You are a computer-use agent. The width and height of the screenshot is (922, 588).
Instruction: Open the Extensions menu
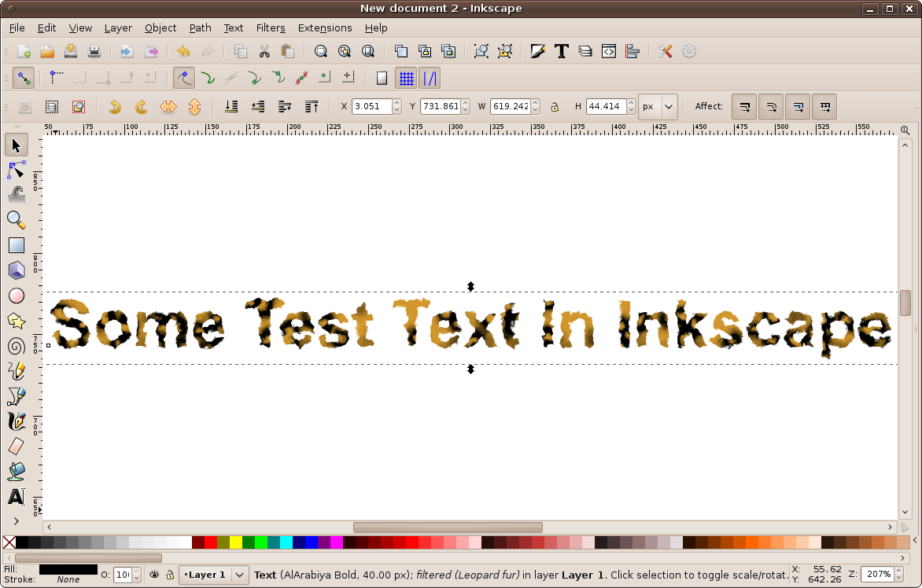(x=325, y=28)
